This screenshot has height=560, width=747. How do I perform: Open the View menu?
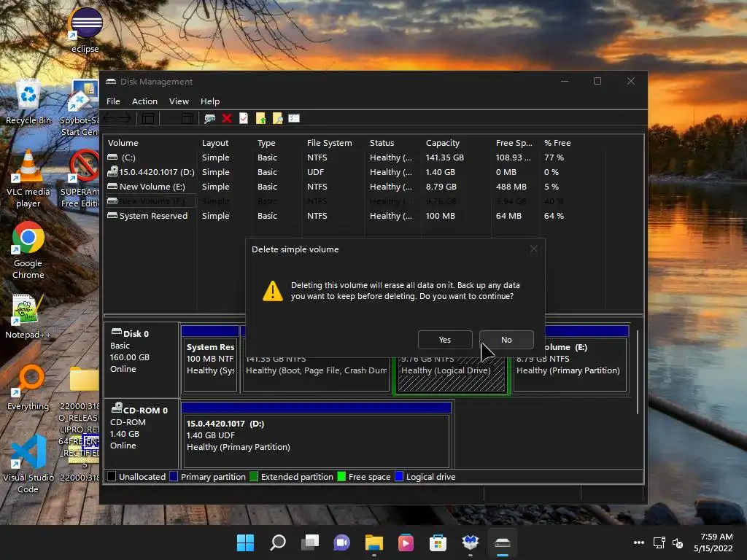coord(179,101)
